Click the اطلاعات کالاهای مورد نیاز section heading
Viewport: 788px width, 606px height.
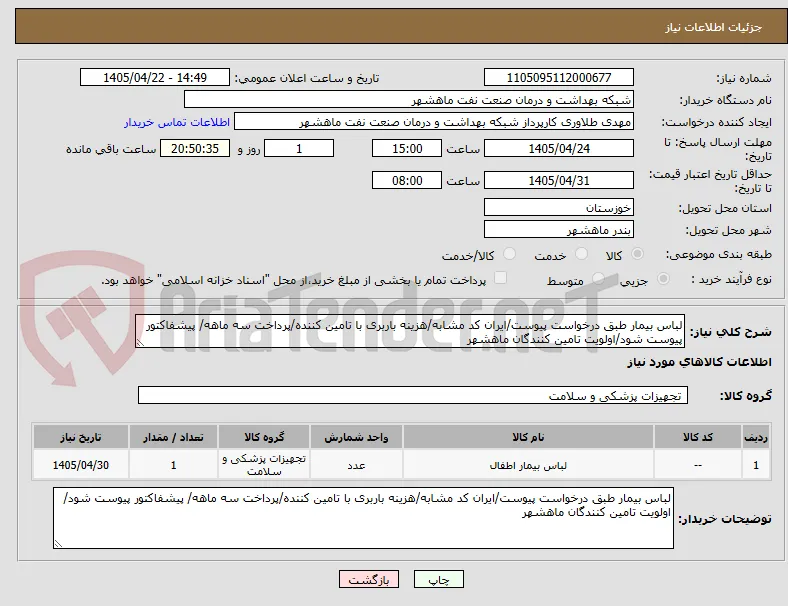point(699,362)
